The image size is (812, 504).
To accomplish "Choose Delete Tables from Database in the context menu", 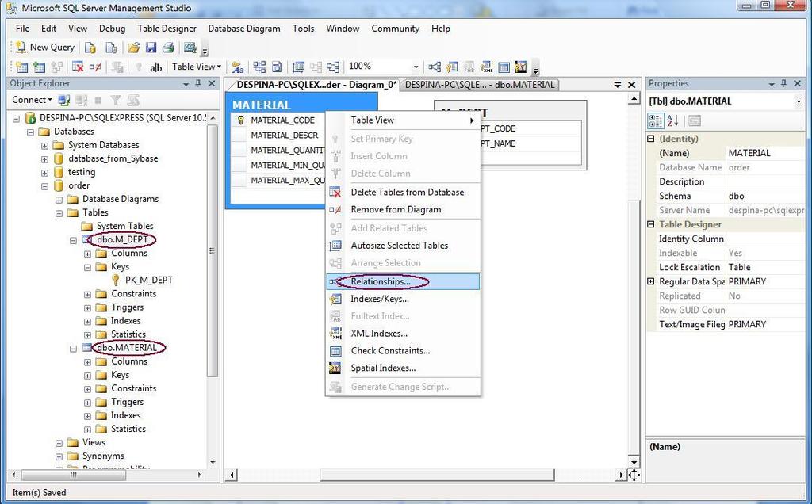I will pos(403,192).
